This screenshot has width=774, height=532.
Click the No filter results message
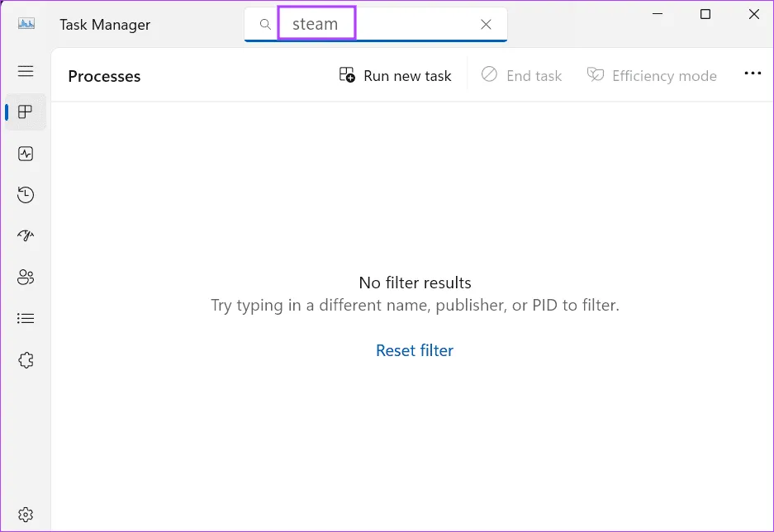point(415,283)
